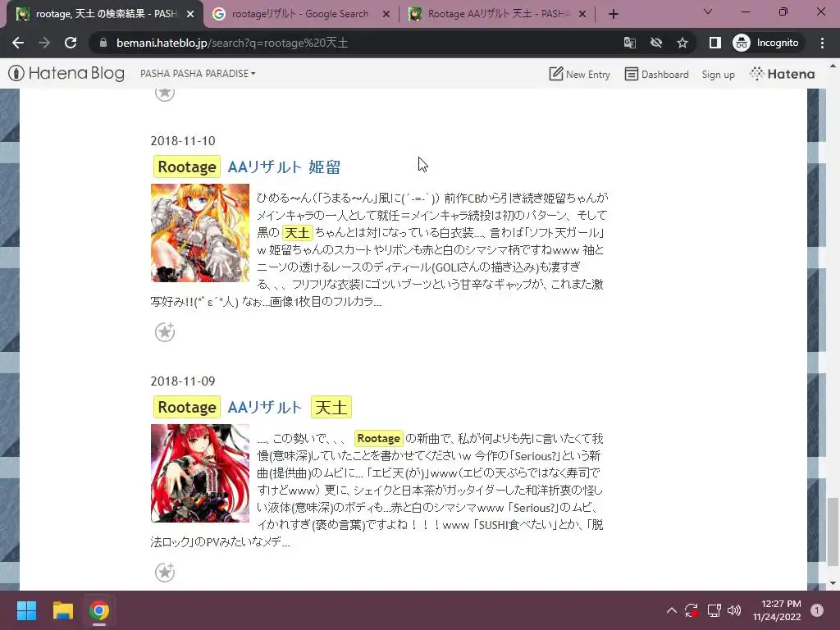This screenshot has width=840, height=630.
Task: Bookmark this page with star icon
Action: coord(682,43)
